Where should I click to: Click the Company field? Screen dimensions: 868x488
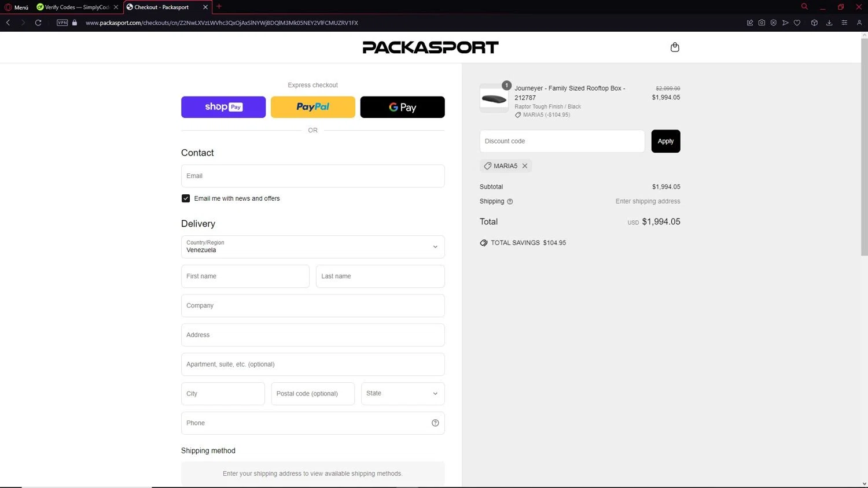(313, 306)
